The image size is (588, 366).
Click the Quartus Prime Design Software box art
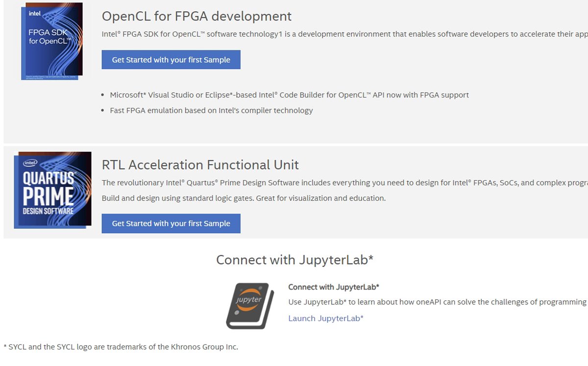pos(52,190)
